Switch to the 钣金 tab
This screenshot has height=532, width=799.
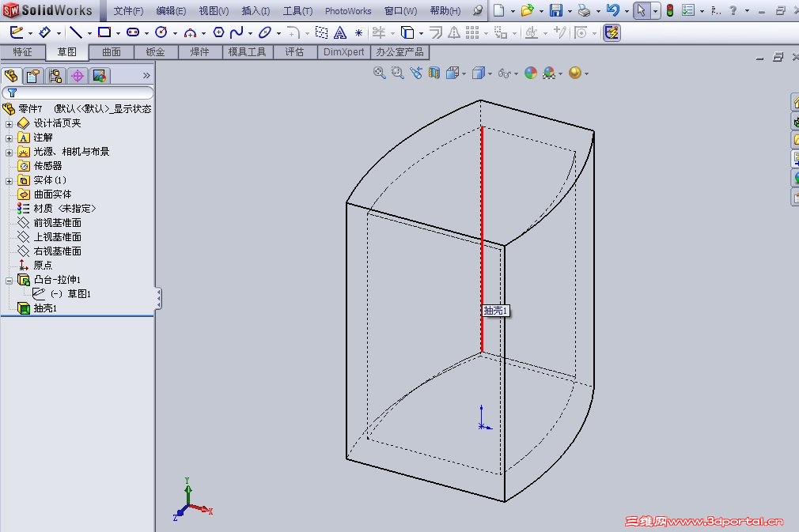pos(155,52)
